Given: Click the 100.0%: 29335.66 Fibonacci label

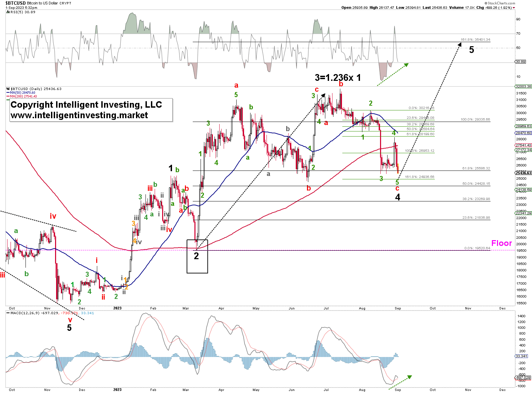Looking at the screenshot, I should coord(475,120).
